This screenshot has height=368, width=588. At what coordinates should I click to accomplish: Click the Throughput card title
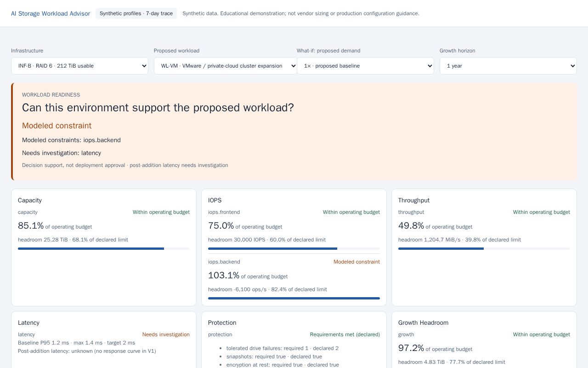click(414, 201)
